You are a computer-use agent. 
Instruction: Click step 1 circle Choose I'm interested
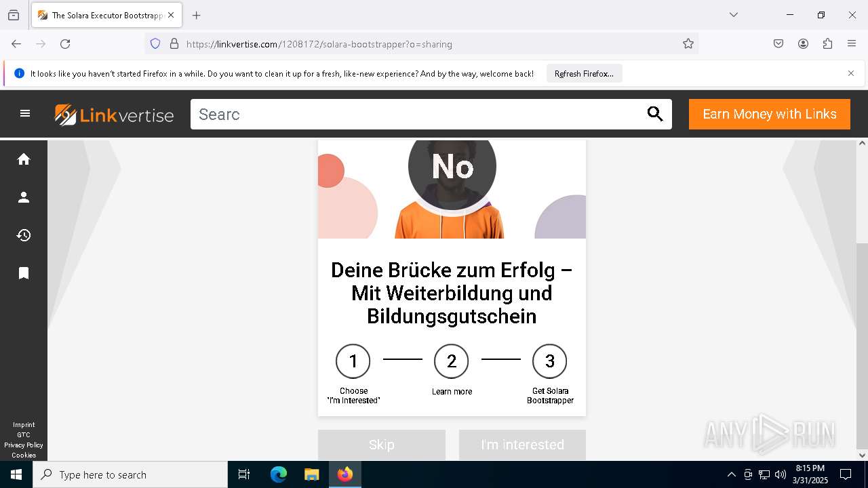353,361
